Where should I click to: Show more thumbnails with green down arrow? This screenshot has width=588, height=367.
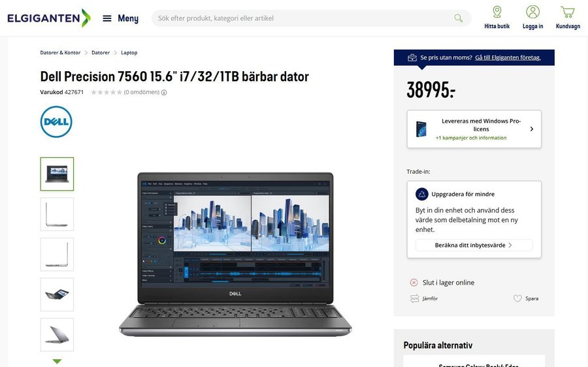coord(57,361)
